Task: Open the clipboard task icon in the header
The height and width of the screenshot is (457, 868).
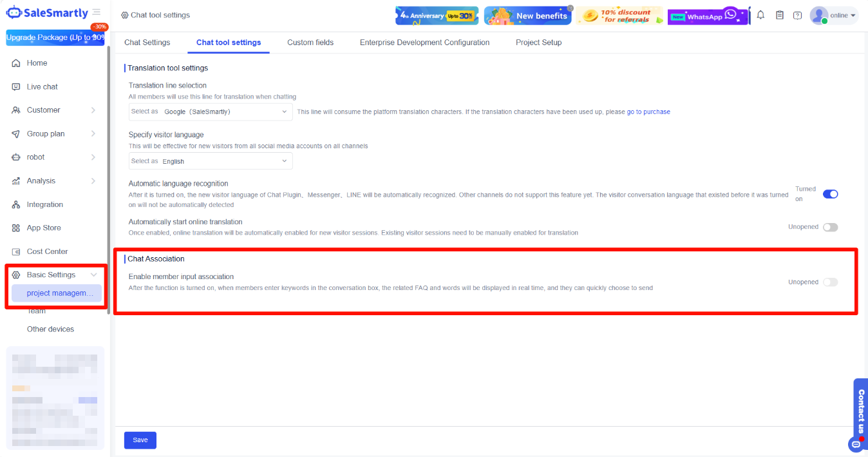Action: 780,15
